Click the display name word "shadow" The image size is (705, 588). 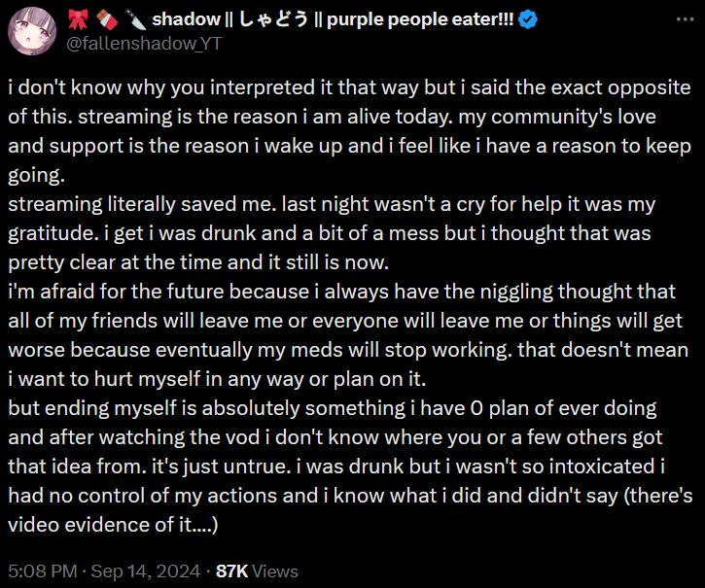pyautogui.click(x=181, y=18)
